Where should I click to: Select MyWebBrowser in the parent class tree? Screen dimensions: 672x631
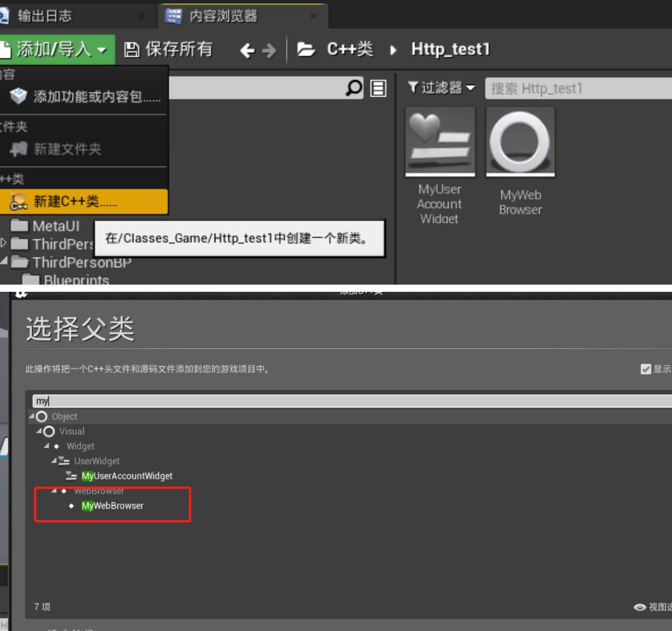point(113,506)
